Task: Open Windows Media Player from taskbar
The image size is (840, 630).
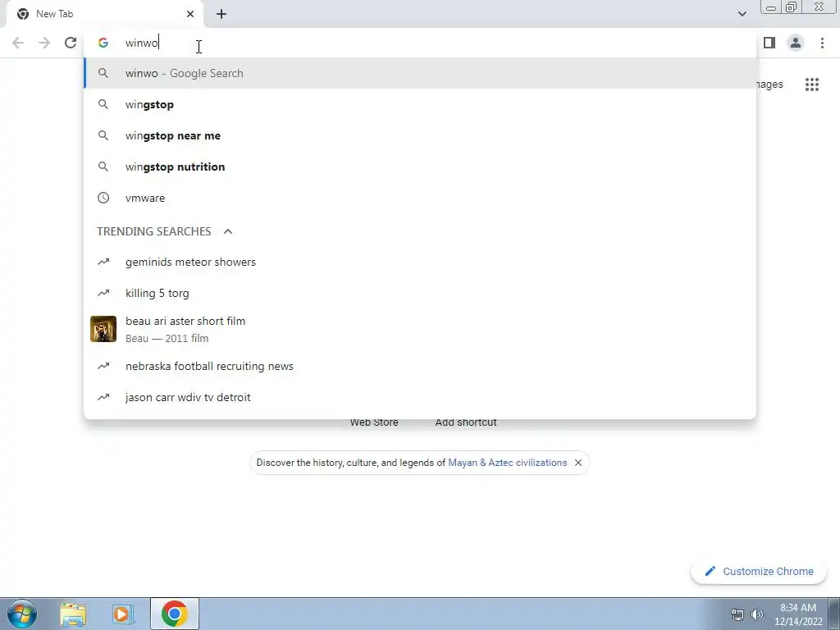Action: coord(123,614)
